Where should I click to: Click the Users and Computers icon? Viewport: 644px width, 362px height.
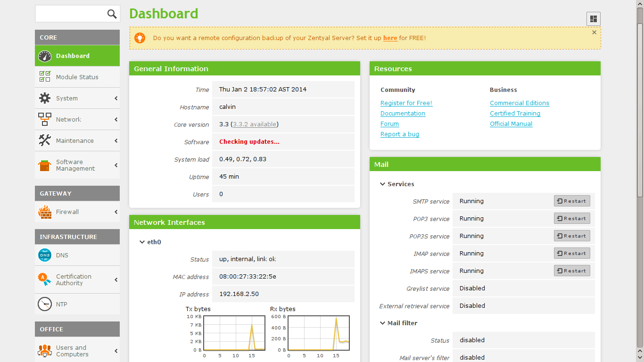pyautogui.click(x=45, y=351)
